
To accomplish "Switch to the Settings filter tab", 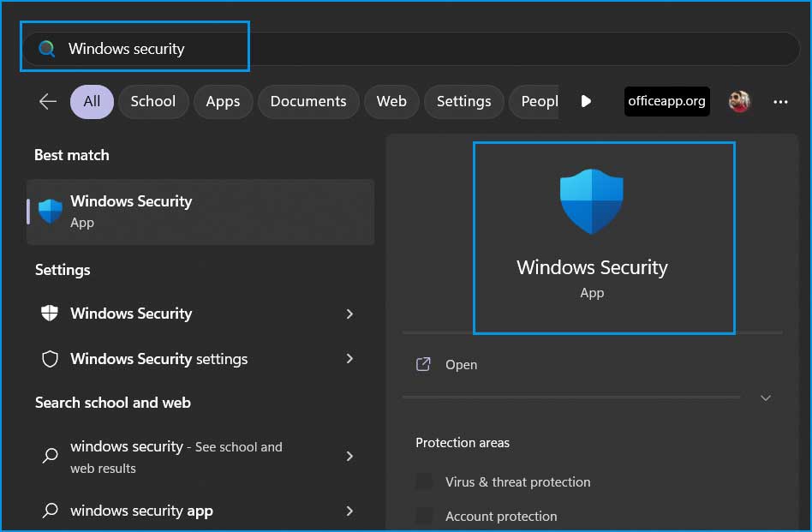I will pyautogui.click(x=463, y=102).
